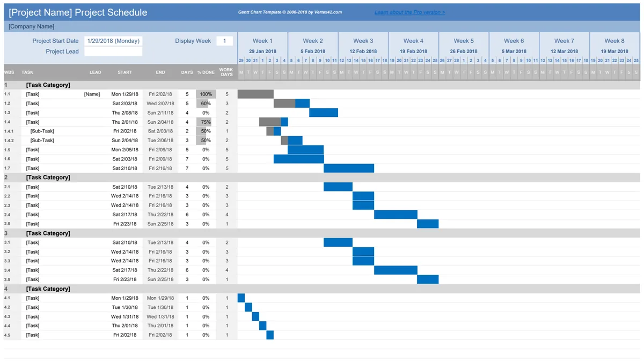Screen dimensions: 644x362
Task: Select the Project Start Date field 1/29/2018 (Monday)
Action: (113, 41)
